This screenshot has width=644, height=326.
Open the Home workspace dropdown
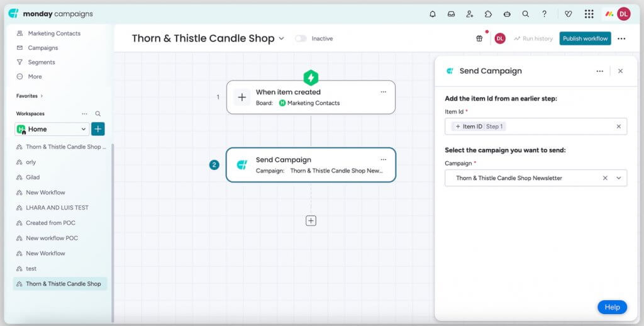52,129
